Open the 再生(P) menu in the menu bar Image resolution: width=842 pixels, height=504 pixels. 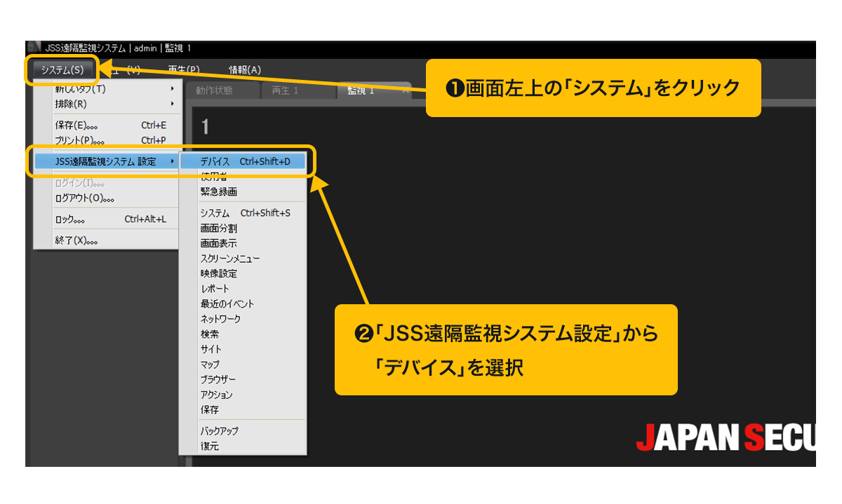[184, 70]
